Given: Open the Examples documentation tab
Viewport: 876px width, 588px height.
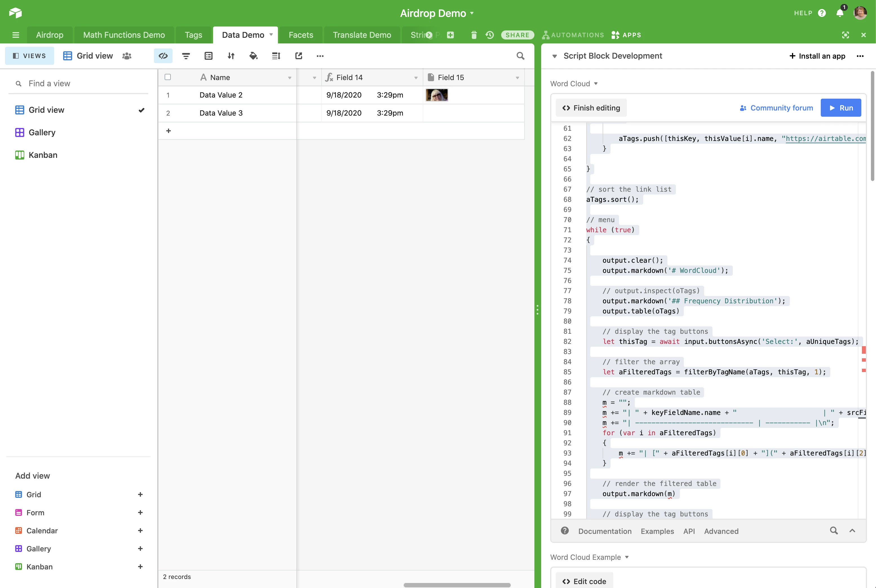Looking at the screenshot, I should pos(657,531).
